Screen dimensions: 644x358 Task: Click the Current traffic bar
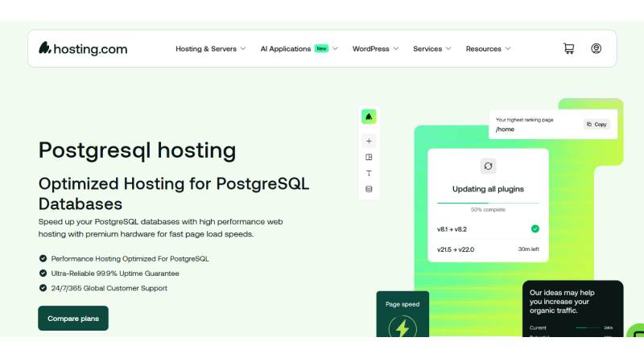tap(588, 327)
